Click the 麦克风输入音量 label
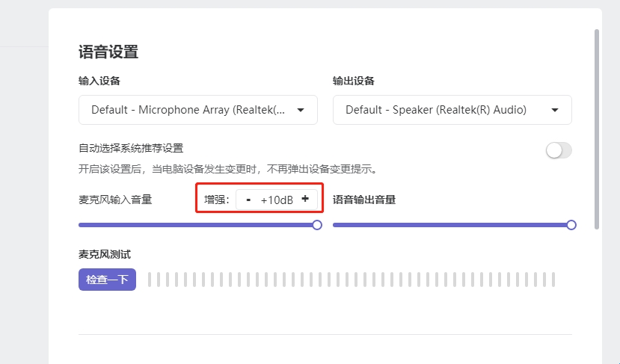 pyautogui.click(x=115, y=200)
